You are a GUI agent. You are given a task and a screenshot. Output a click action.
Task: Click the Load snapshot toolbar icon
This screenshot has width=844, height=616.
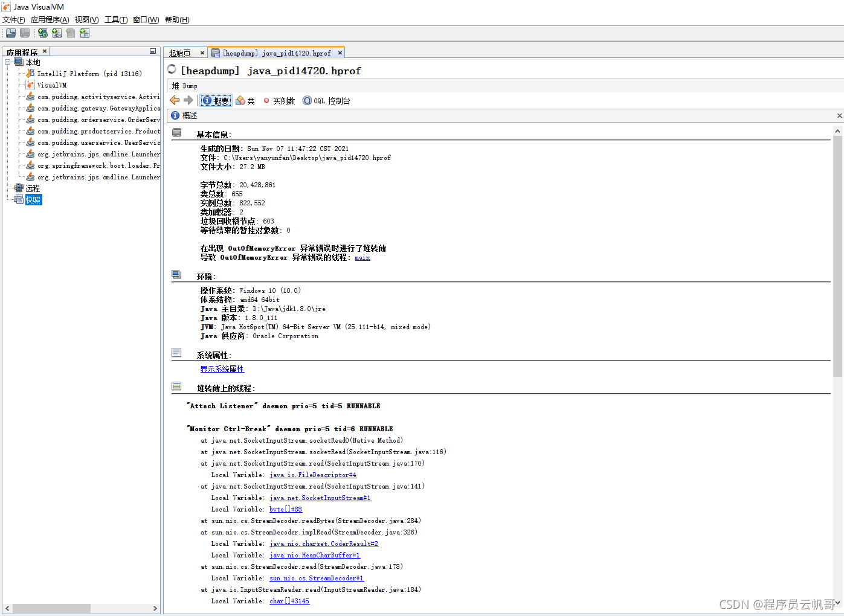pos(11,33)
